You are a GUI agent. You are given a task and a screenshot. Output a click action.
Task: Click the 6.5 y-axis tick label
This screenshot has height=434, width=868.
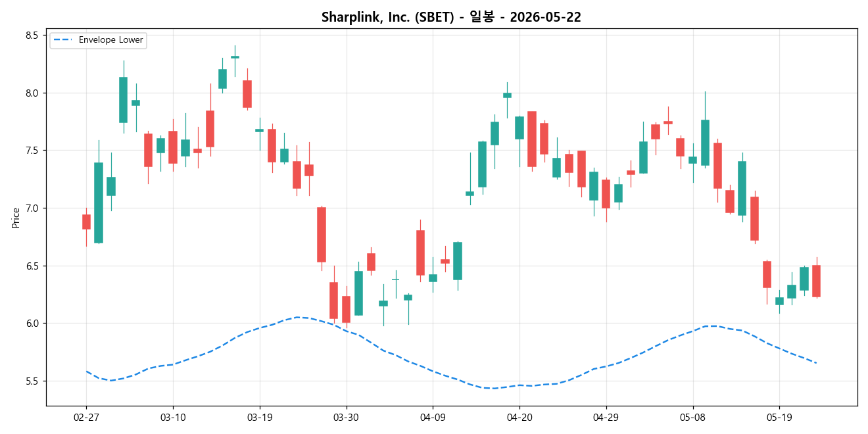tap(32, 266)
